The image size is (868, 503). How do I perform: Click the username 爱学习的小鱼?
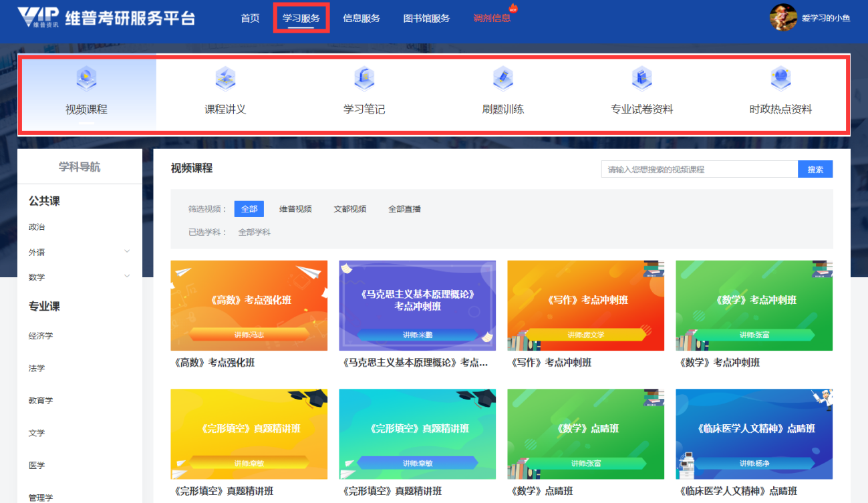coord(826,18)
